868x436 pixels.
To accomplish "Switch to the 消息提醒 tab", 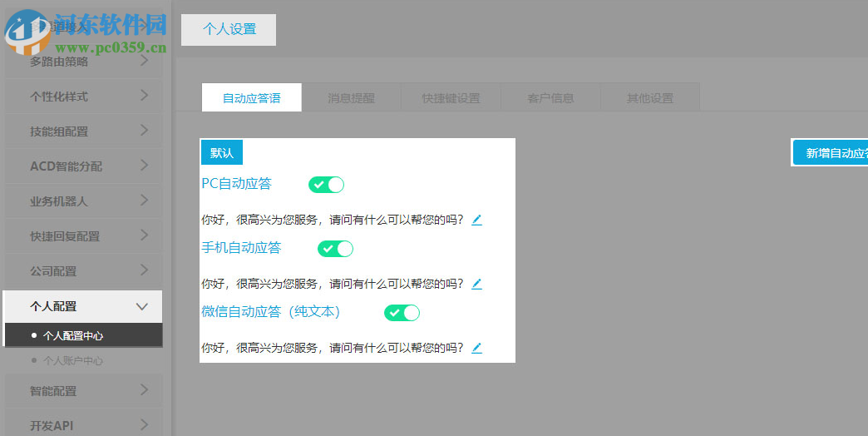I will coord(351,98).
